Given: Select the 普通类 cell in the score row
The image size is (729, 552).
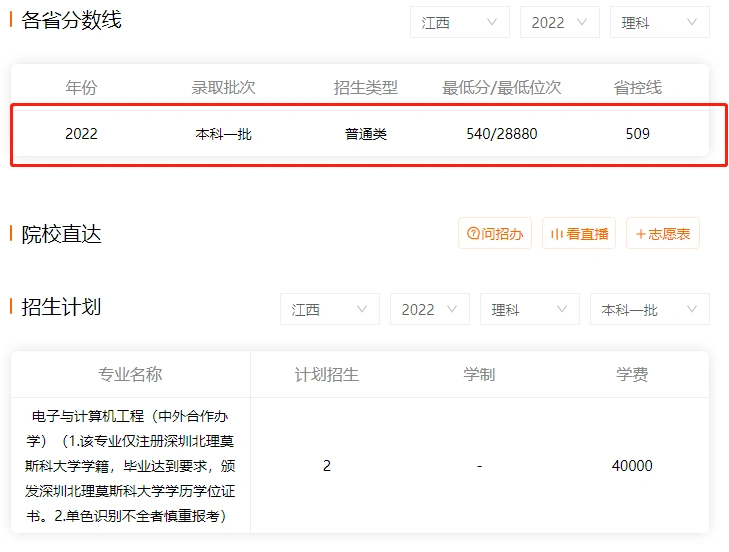Looking at the screenshot, I should [x=365, y=134].
